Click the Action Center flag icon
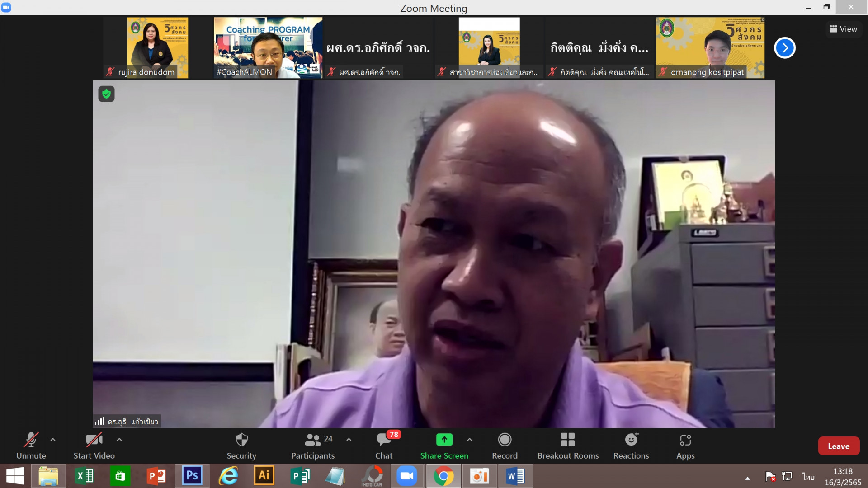 pyautogui.click(x=770, y=476)
